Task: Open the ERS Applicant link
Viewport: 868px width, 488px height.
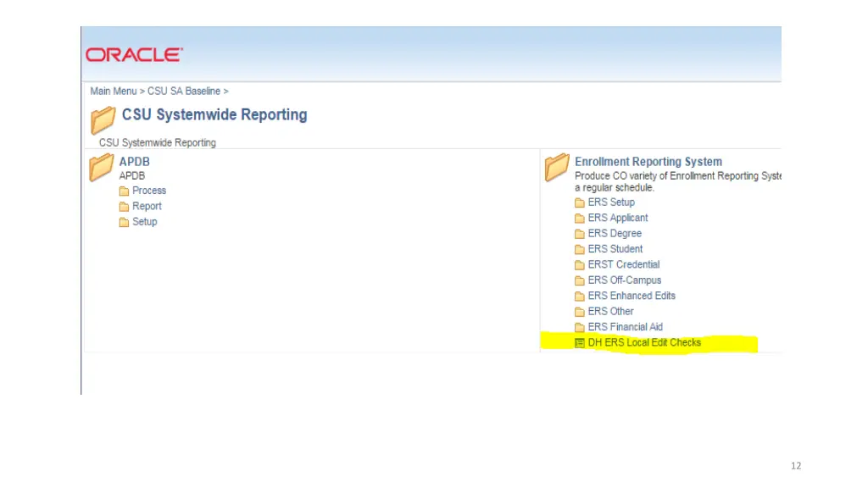Action: [x=618, y=218]
